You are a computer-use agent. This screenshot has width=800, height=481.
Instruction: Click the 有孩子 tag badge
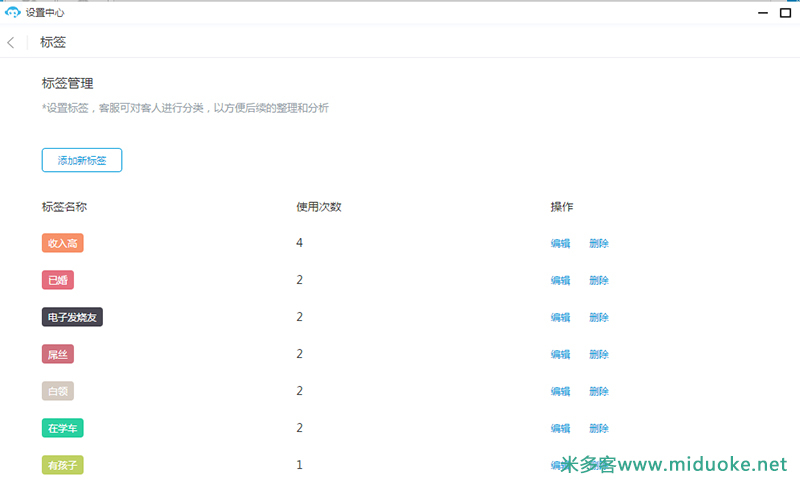click(x=62, y=465)
